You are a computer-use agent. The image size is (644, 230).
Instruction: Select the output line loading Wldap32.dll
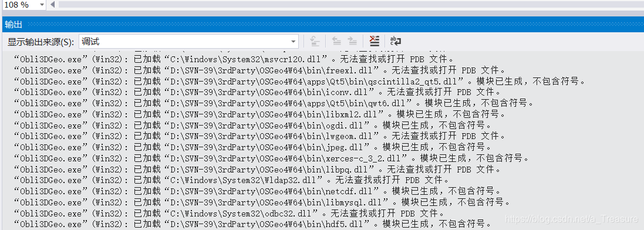click(232, 180)
